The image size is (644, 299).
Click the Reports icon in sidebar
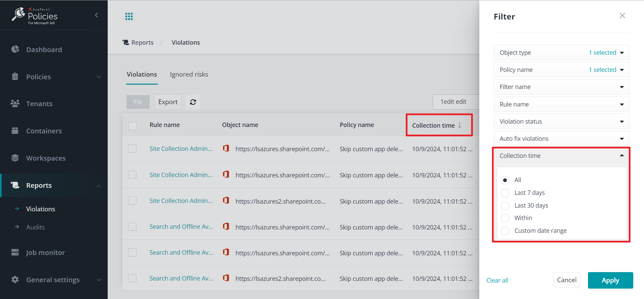tap(15, 185)
